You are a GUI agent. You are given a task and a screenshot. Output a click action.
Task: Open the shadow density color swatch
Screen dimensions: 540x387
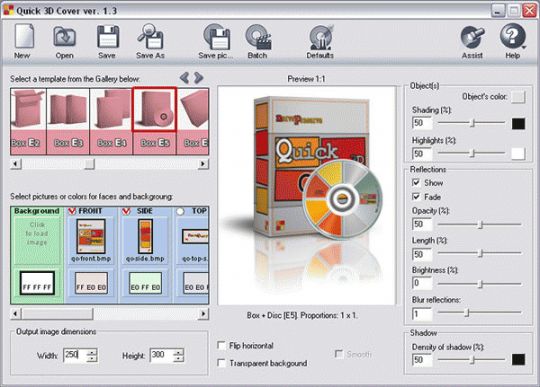pos(518,359)
